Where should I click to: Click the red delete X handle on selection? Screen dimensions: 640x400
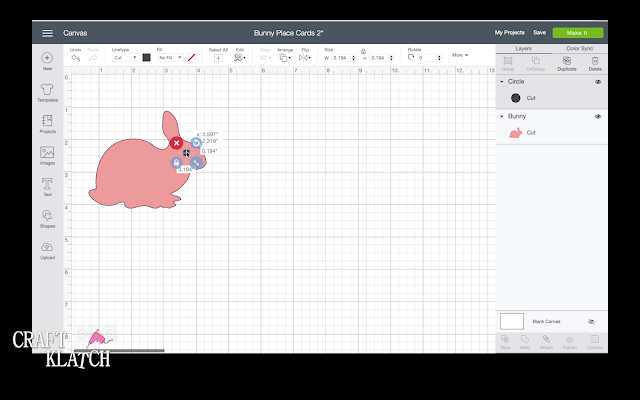176,143
